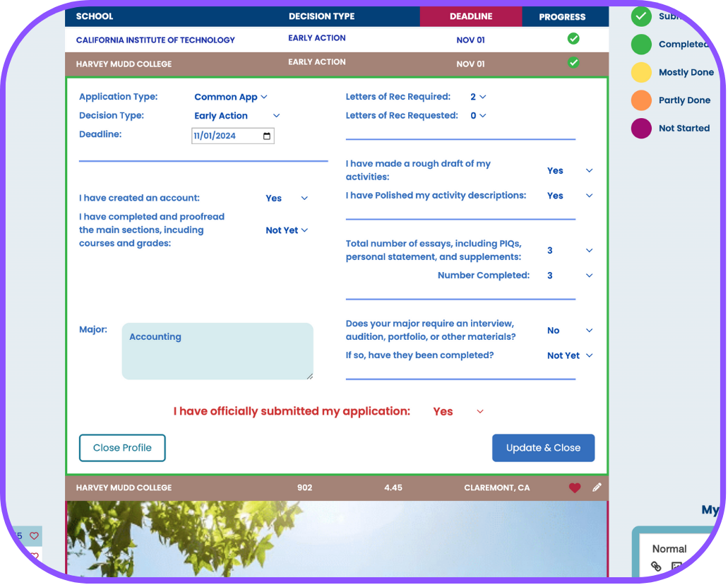
Task: Open the Decision Type Early Action dropdown
Action: tap(237, 116)
